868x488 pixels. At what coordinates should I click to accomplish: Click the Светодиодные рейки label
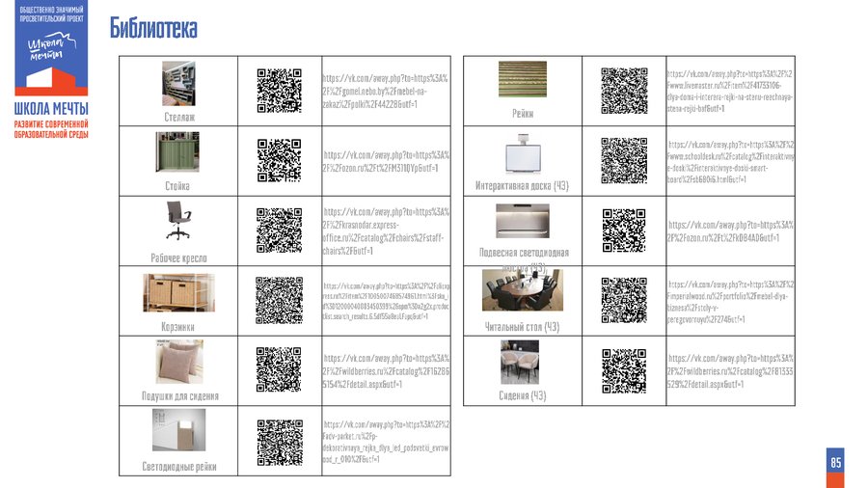click(179, 467)
